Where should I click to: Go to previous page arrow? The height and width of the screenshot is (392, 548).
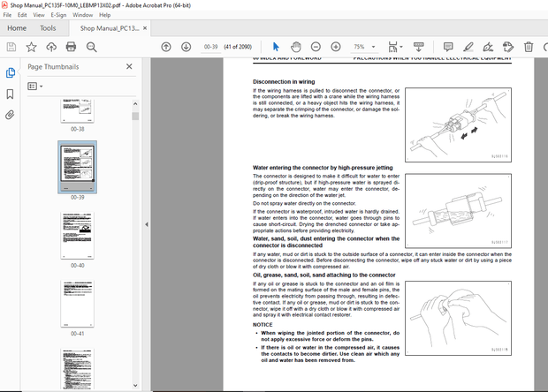[166, 47]
